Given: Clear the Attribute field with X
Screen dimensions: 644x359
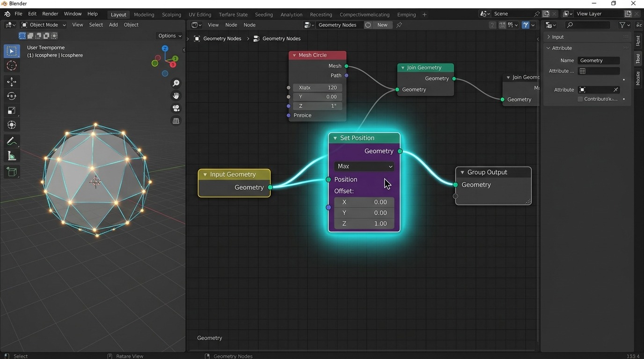Looking at the screenshot, I should pyautogui.click(x=615, y=90).
